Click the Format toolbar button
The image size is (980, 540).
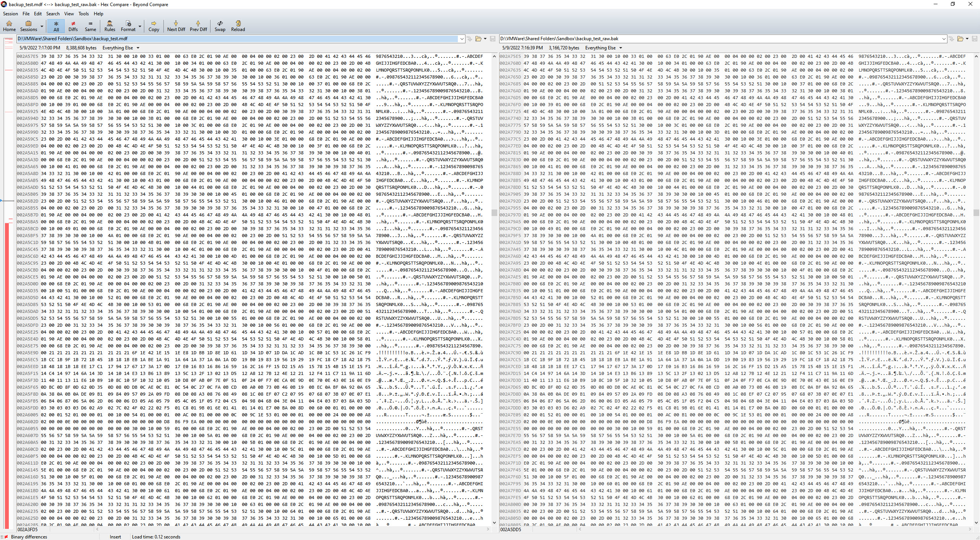128,26
